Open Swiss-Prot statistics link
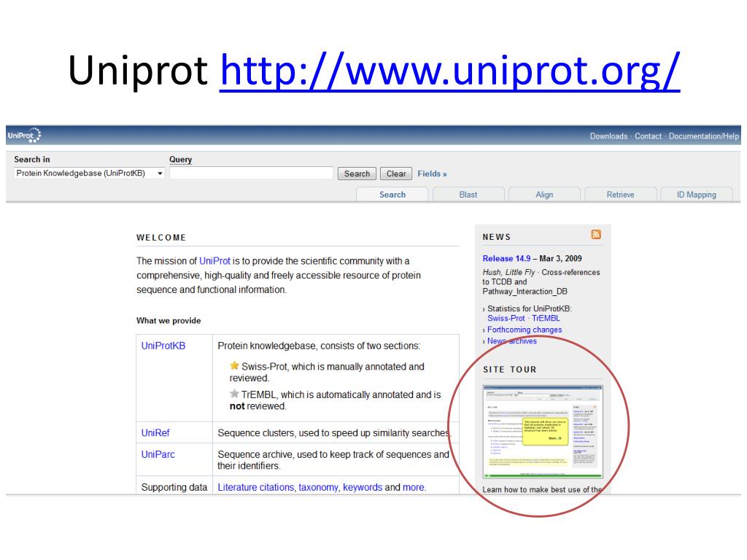 [x=506, y=318]
